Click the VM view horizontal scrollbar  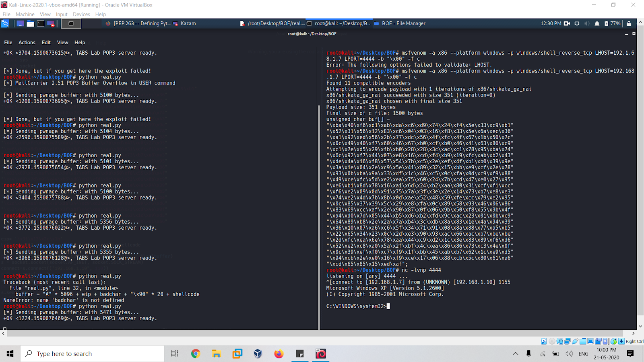(x=315, y=333)
